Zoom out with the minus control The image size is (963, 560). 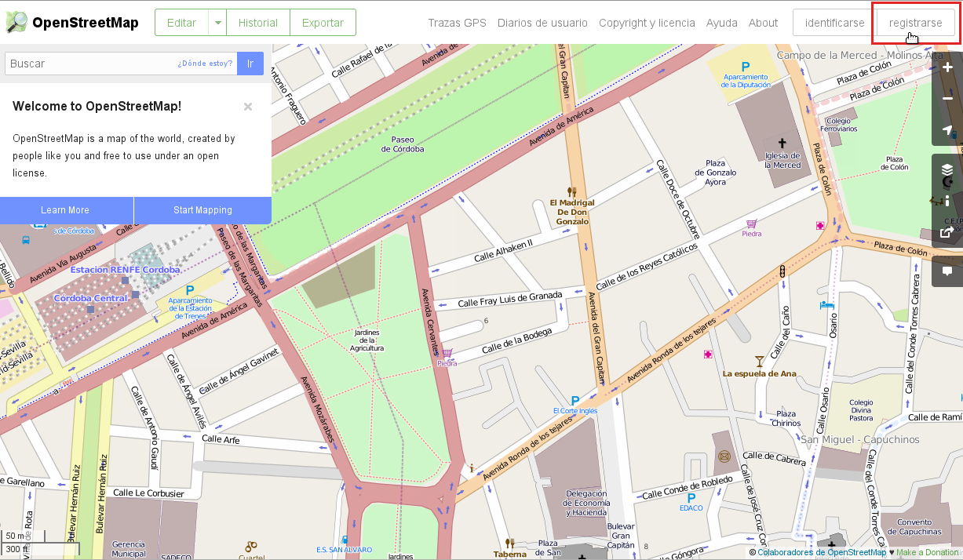click(x=947, y=99)
